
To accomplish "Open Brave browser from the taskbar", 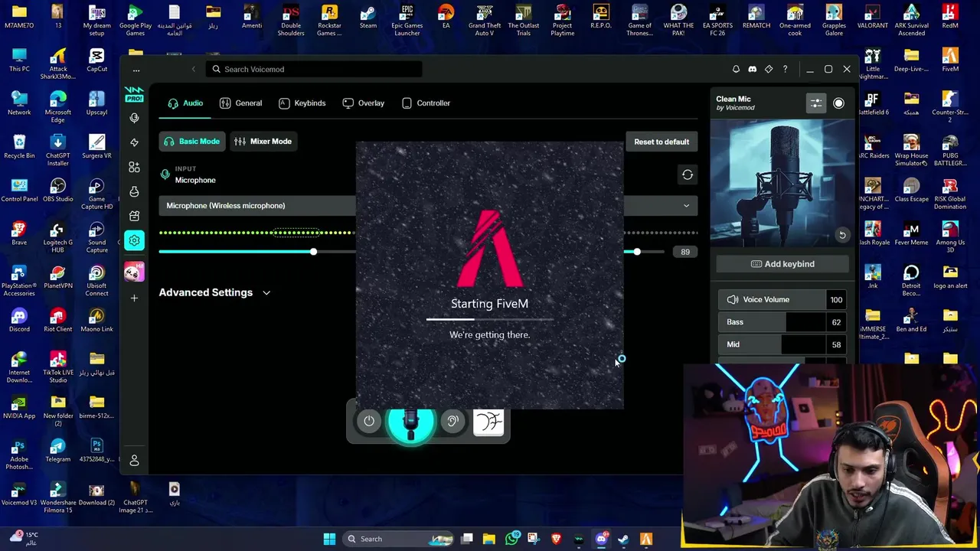I will 556,539.
